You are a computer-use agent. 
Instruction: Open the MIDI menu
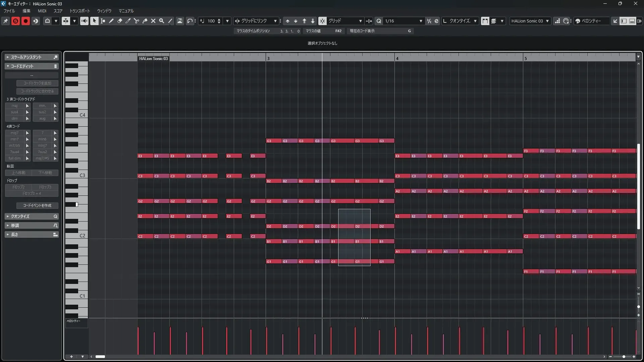tap(42, 11)
